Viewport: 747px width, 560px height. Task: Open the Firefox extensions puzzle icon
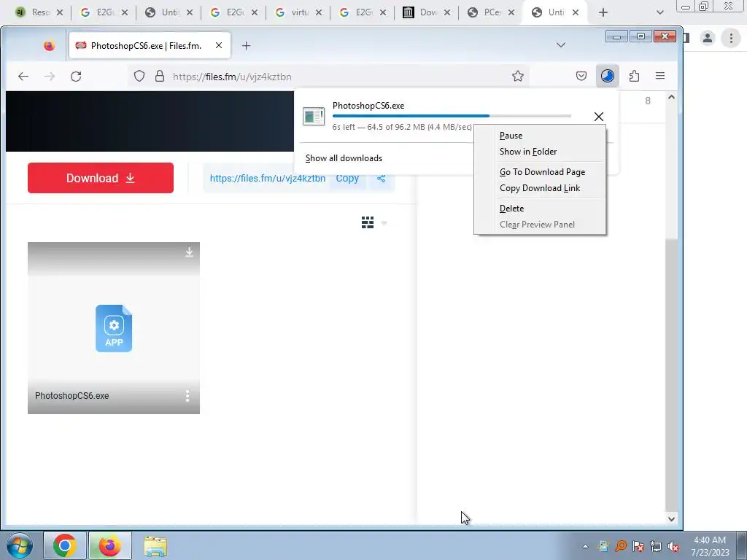tap(634, 76)
